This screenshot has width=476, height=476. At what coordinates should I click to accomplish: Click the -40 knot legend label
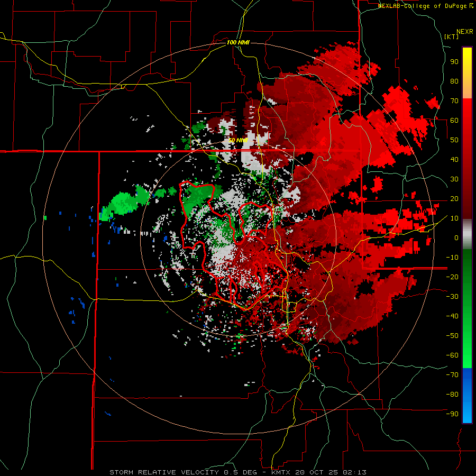click(x=452, y=316)
